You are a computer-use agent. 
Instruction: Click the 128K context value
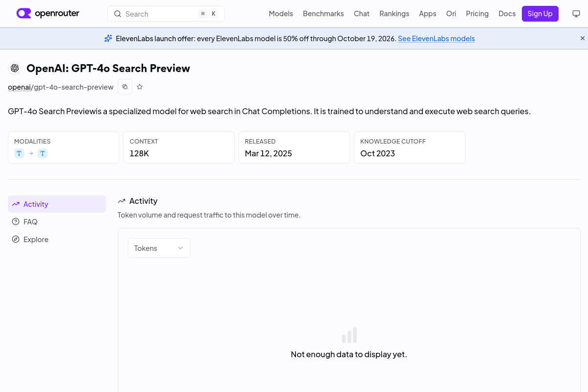coord(139,153)
